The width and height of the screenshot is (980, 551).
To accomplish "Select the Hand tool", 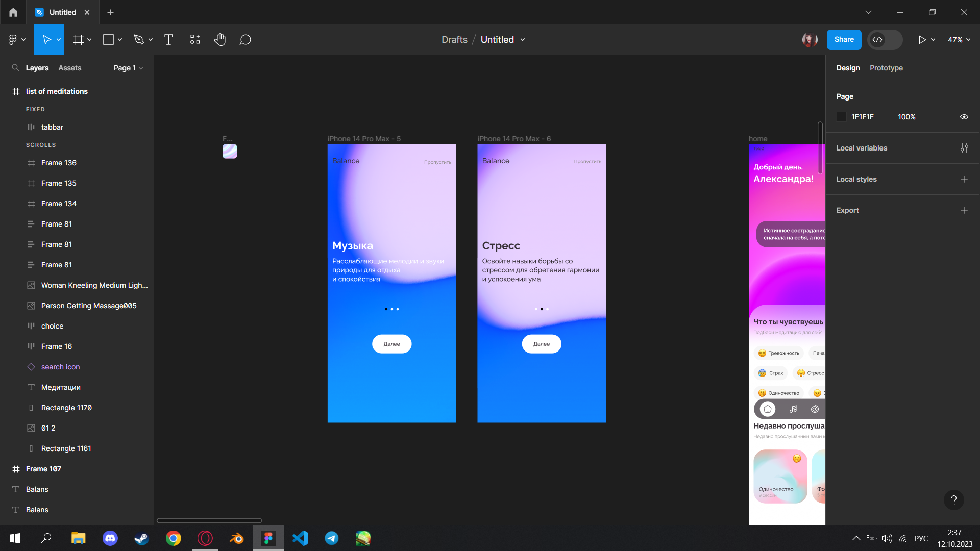I will [220, 40].
